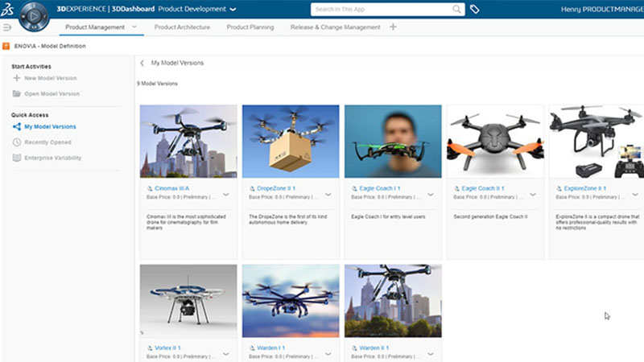Image resolution: width=644 pixels, height=362 pixels.
Task: Select the Cinomax III A drone thumbnail
Action: 188,142
